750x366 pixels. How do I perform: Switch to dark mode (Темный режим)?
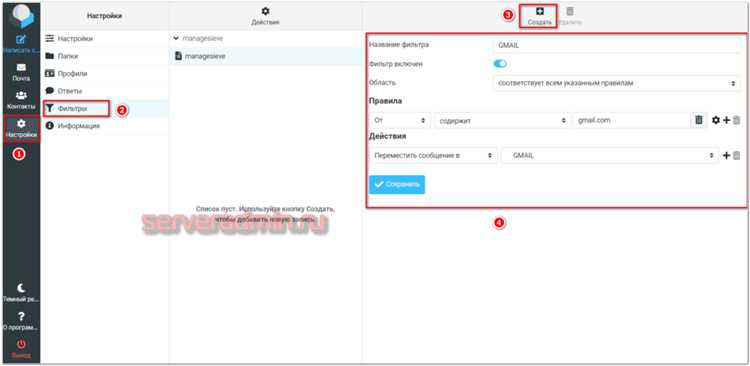(21, 292)
